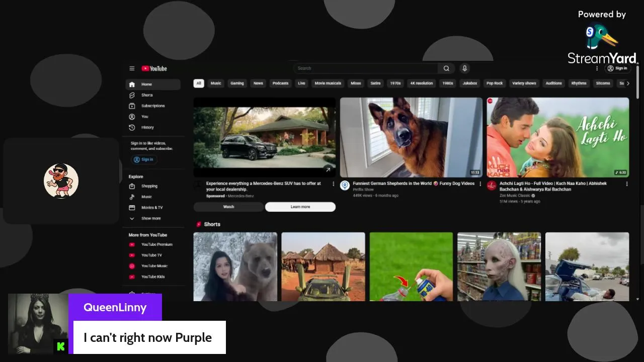Screen dimensions: 644x362
Task: Open You in the sidebar
Action: coord(153,117)
